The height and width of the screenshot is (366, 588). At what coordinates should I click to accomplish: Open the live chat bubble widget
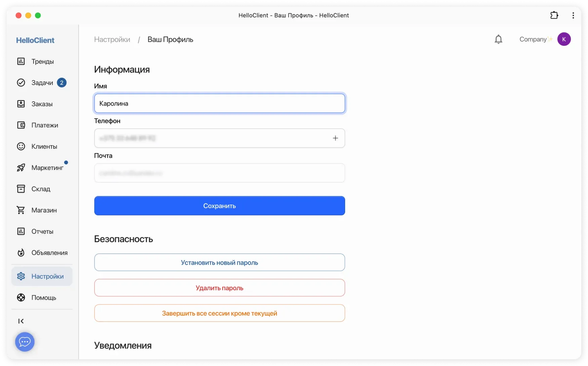point(25,342)
